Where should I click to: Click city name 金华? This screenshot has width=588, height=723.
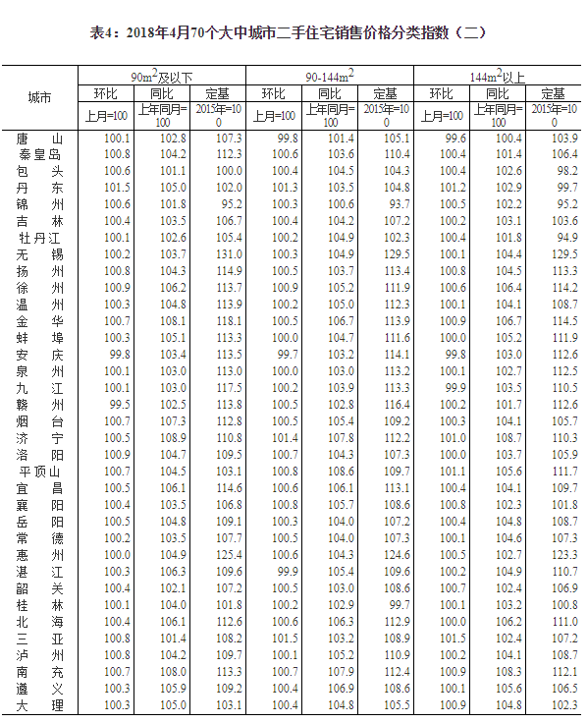coord(39,321)
